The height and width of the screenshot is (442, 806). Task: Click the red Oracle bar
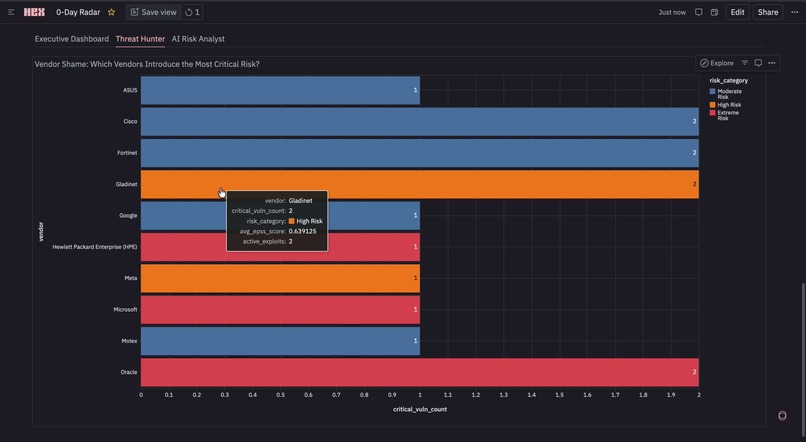419,372
